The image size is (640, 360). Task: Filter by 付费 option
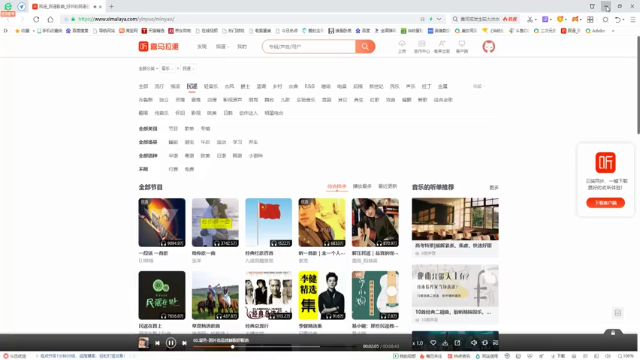[x=173, y=169]
